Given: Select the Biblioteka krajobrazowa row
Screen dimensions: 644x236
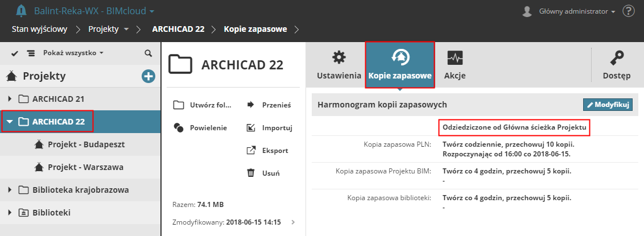Looking at the screenshot, I should [80, 190].
